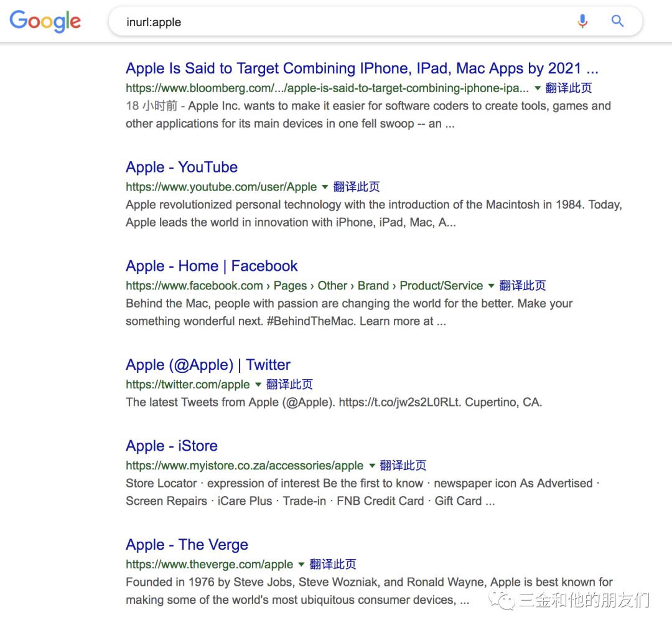Viewport: 672px width, 630px height.
Task: Open the Apple - YouTube result
Action: pos(182,167)
